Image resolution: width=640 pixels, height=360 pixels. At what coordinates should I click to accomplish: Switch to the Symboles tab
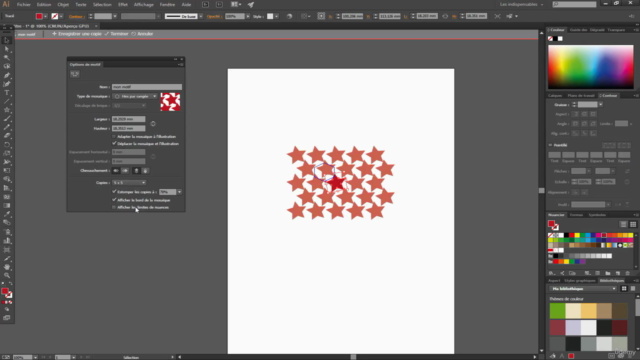tap(597, 215)
